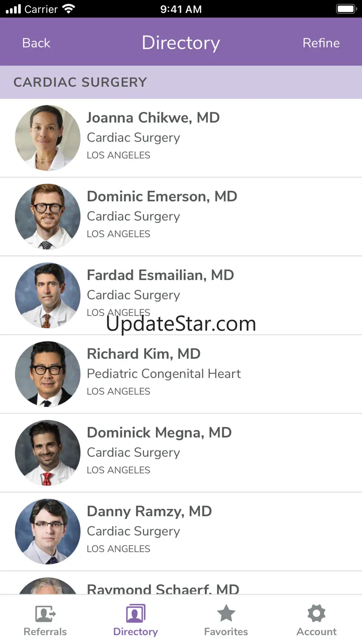Tap the Wi-Fi status icon
Screen dimensions: 362x644
69,9
